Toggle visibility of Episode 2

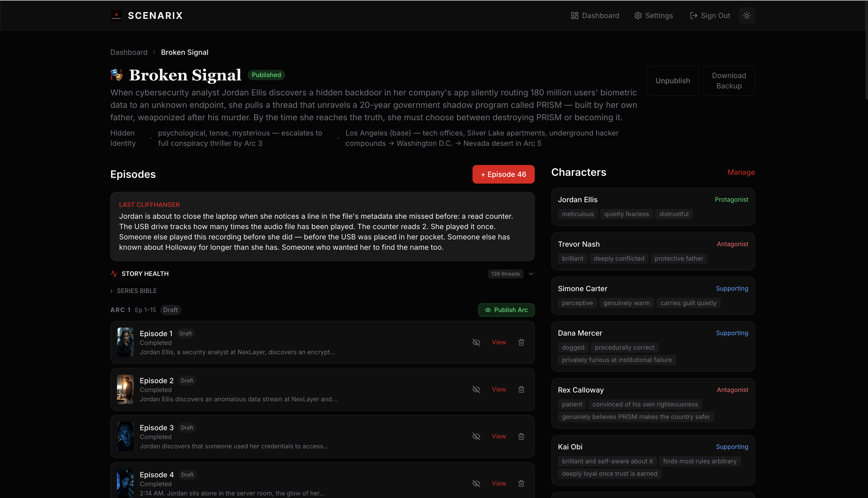tap(476, 389)
